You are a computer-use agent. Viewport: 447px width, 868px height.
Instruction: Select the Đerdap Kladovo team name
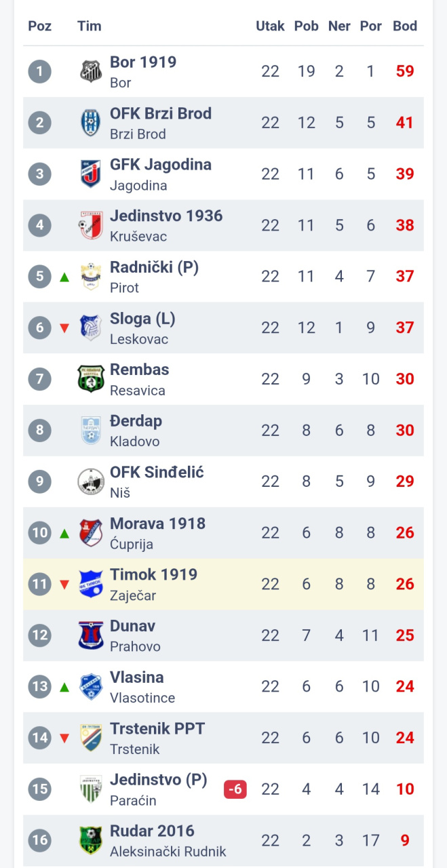[x=136, y=421]
